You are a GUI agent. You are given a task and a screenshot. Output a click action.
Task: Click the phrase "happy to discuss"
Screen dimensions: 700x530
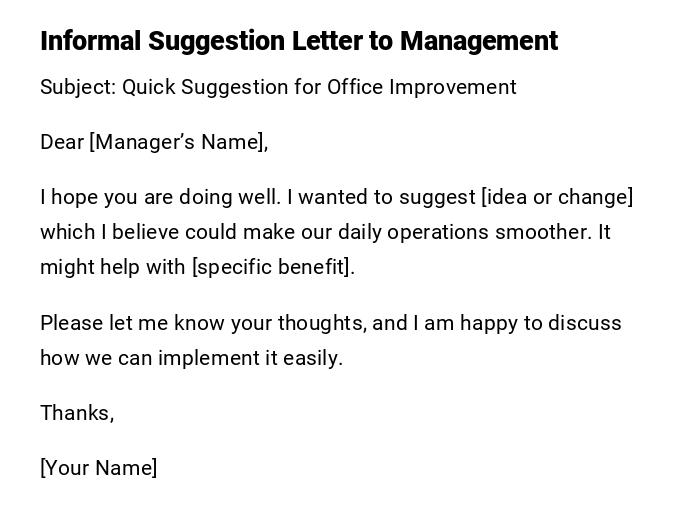click(x=540, y=323)
